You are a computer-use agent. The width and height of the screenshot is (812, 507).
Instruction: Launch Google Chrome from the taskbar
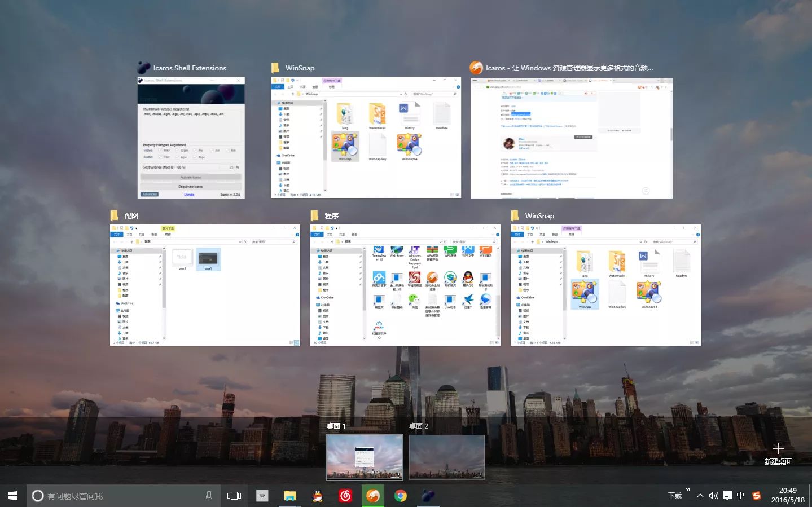pos(401,496)
